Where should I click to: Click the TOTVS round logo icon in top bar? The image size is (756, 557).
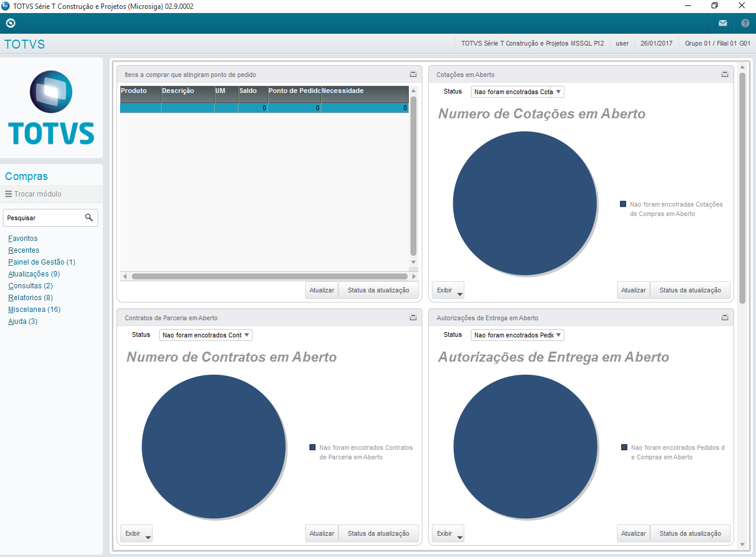point(10,23)
